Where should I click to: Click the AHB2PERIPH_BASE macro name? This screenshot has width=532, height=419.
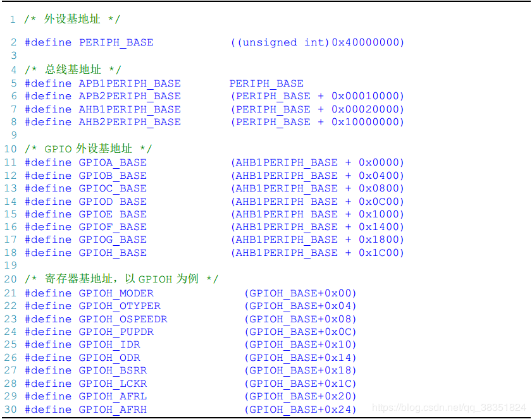(x=129, y=122)
